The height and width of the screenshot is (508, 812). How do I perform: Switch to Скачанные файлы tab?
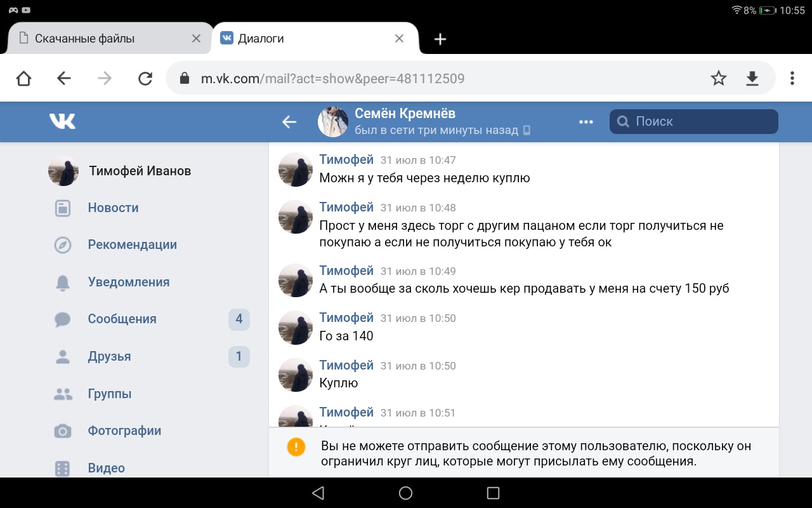pos(85,39)
